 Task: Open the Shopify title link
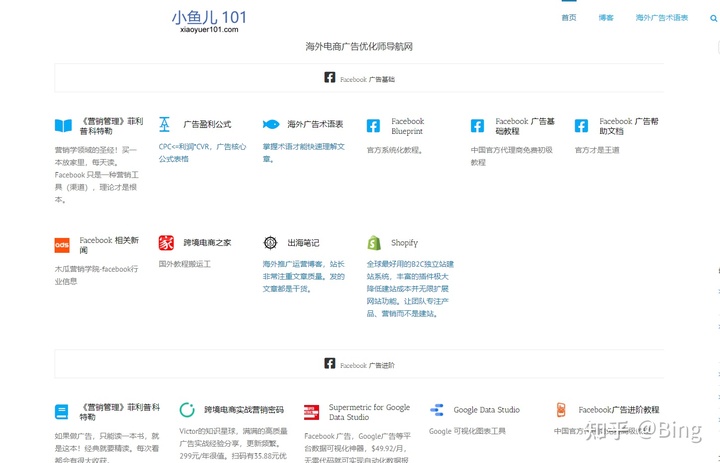pos(405,243)
